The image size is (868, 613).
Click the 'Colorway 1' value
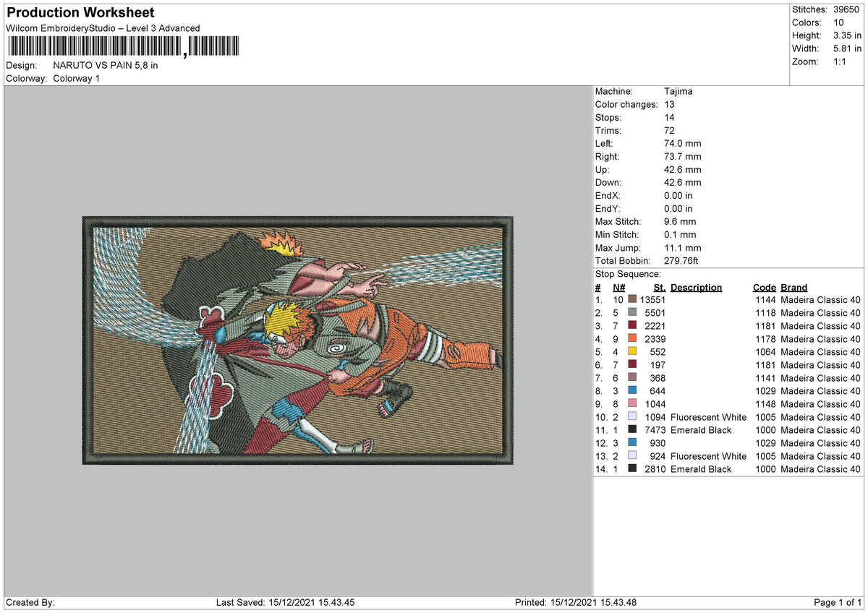point(77,78)
